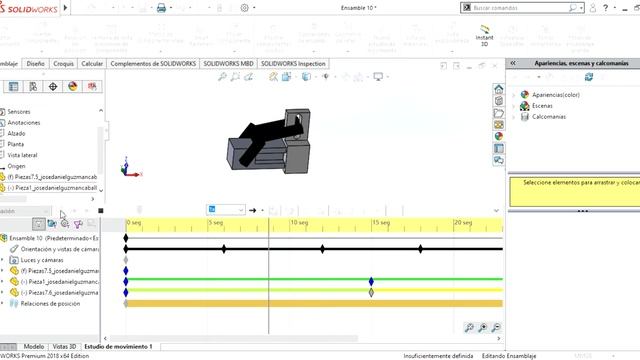Toggle the no-filter button in motion study
The height and width of the screenshot is (360, 640).
[39, 224]
